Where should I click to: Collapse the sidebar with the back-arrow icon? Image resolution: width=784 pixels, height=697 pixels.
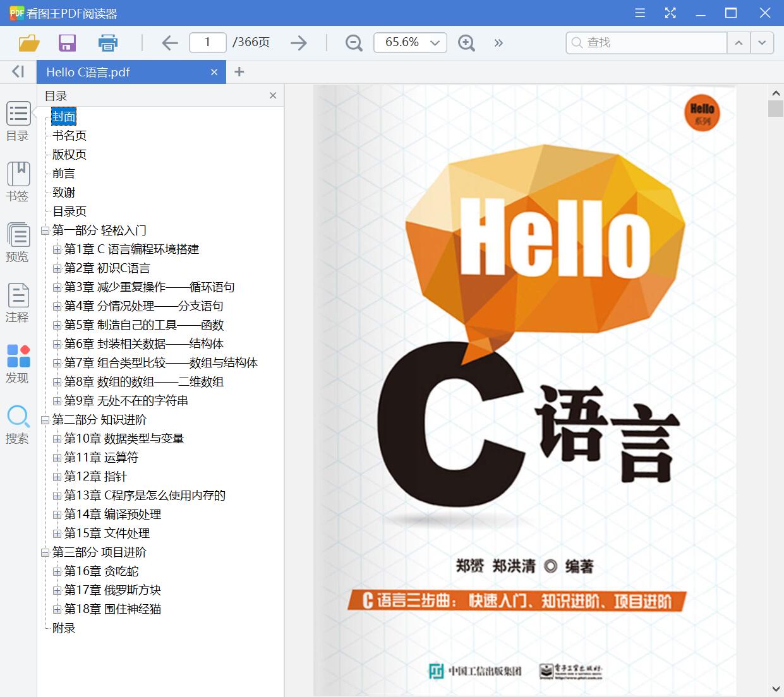18,71
